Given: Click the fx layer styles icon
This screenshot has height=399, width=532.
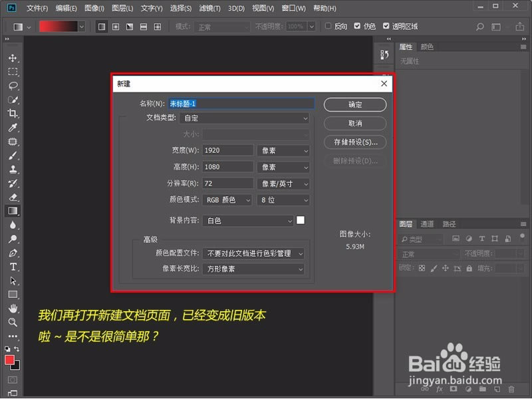Looking at the screenshot, I should [x=439, y=389].
